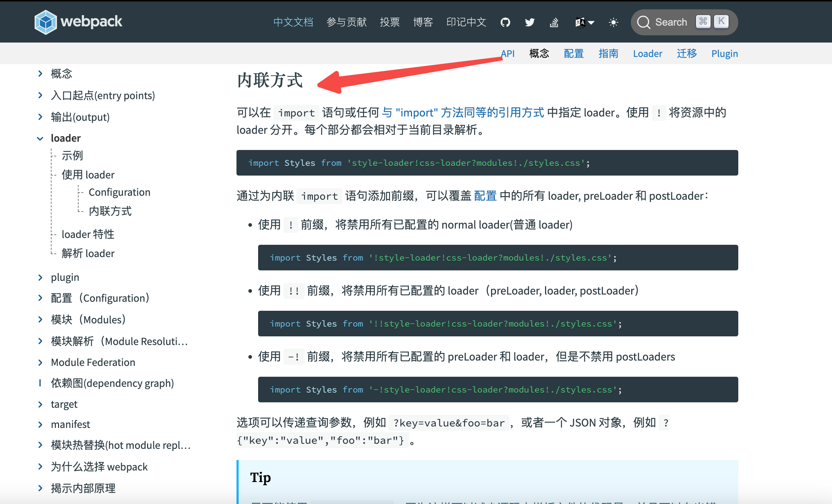
Task: Expand the plugin sidebar section
Action: click(40, 277)
